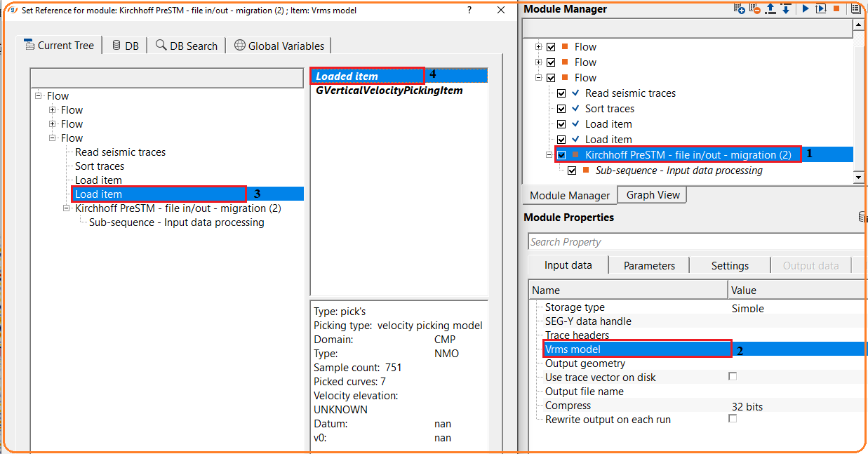Uncheck the Read seismic traces checkbox
Image resolution: width=868 pixels, height=454 pixels.
(x=561, y=93)
